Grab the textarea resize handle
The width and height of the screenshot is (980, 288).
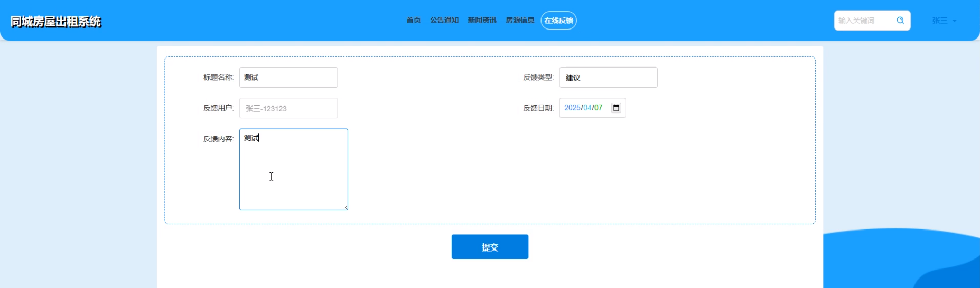pos(345,207)
